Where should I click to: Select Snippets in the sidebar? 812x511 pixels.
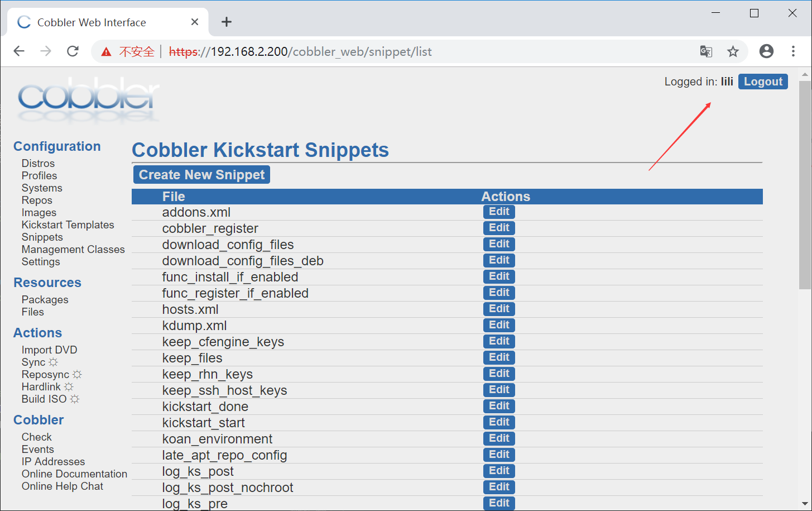pos(42,237)
